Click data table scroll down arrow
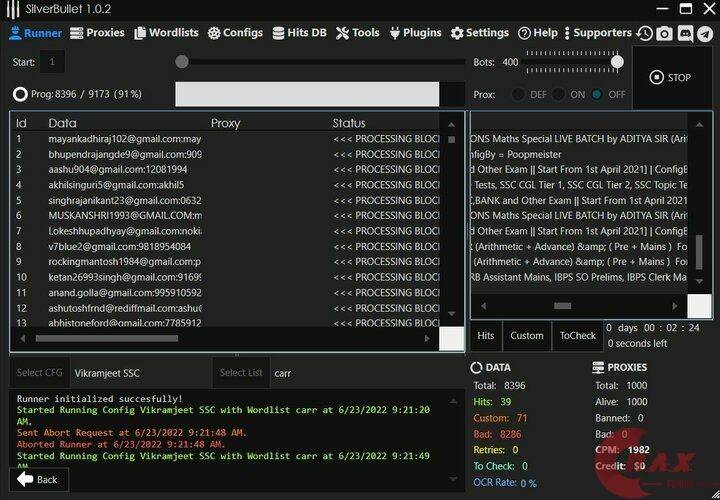Screen dimensions: 720x500 (451, 314)
